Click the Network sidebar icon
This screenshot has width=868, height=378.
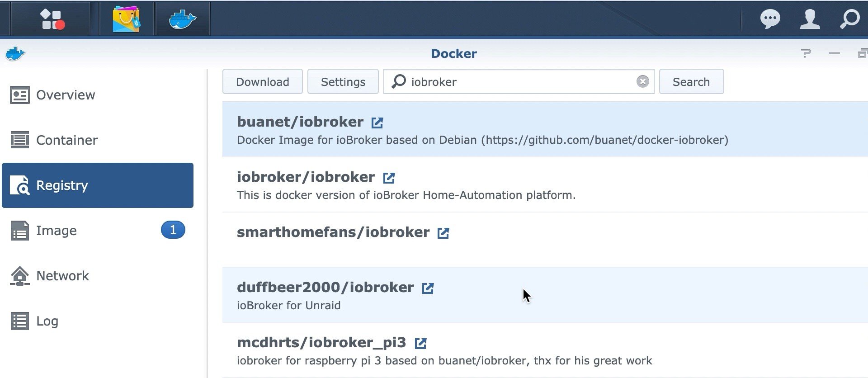click(x=20, y=276)
